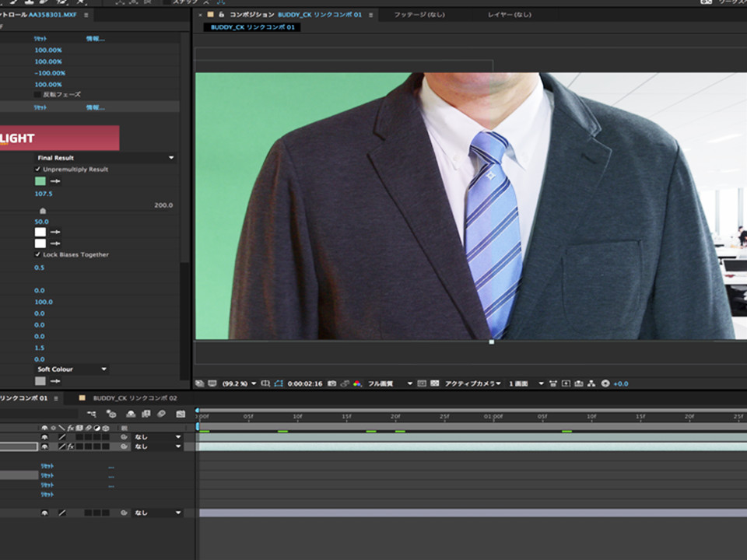Viewport: 747px width, 560px height.
Task: Open the Graph Editor in the timeline
Action: (181, 414)
